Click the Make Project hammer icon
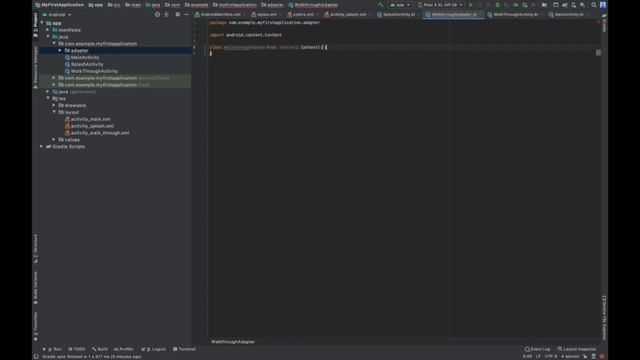 381,5
